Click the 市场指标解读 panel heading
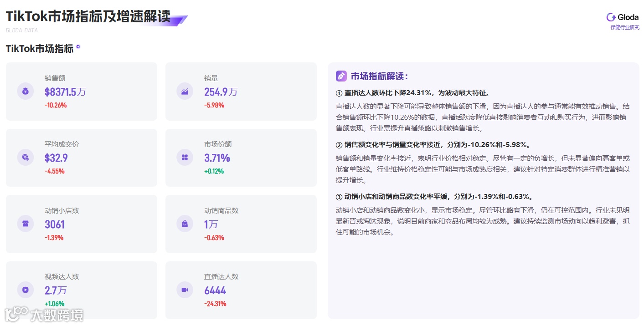The width and height of the screenshot is (644, 326). 379,76
